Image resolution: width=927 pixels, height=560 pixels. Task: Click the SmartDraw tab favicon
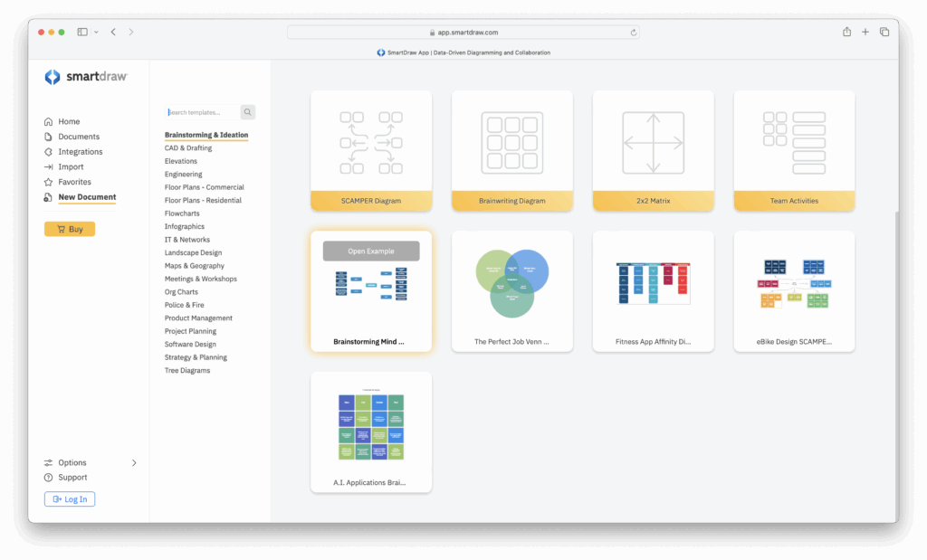click(x=381, y=52)
